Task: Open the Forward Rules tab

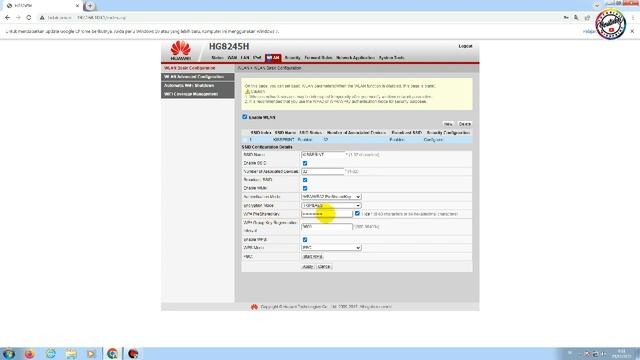Action: tap(318, 58)
